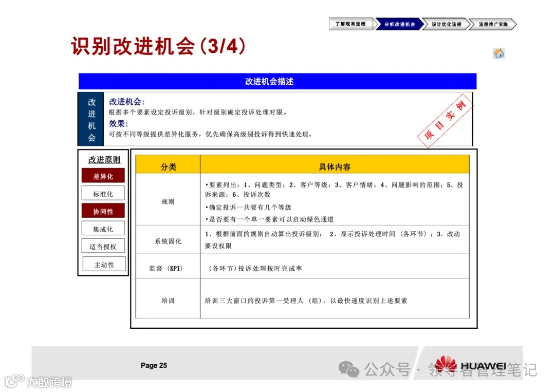The height and width of the screenshot is (392, 555).
Task: Click the 适当授权 button
Action: pyautogui.click(x=103, y=246)
